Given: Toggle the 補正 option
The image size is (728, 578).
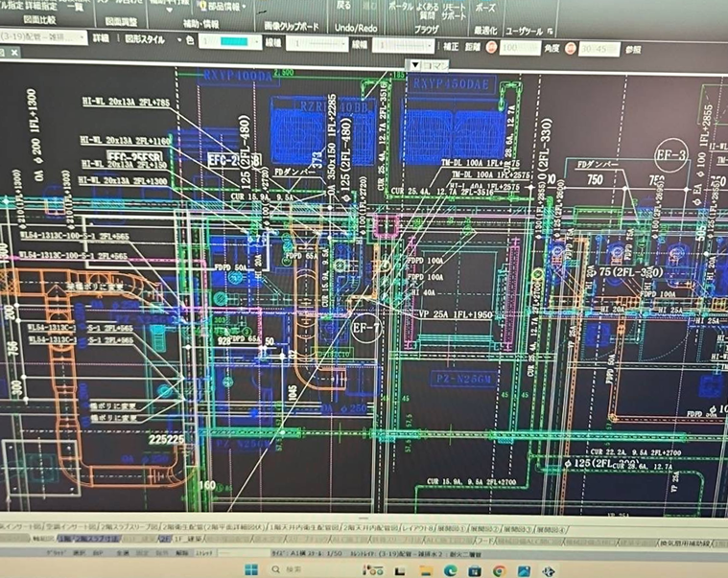Looking at the screenshot, I should click(x=450, y=45).
